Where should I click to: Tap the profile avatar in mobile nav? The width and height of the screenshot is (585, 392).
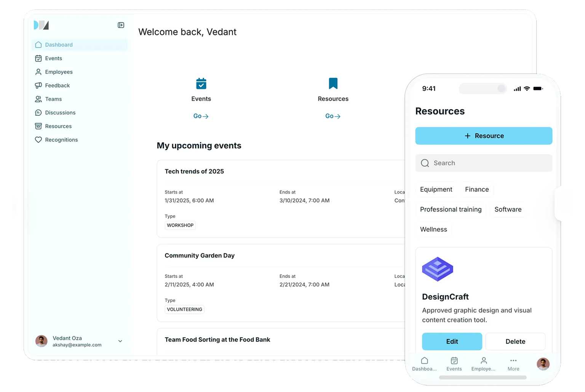tap(543, 364)
